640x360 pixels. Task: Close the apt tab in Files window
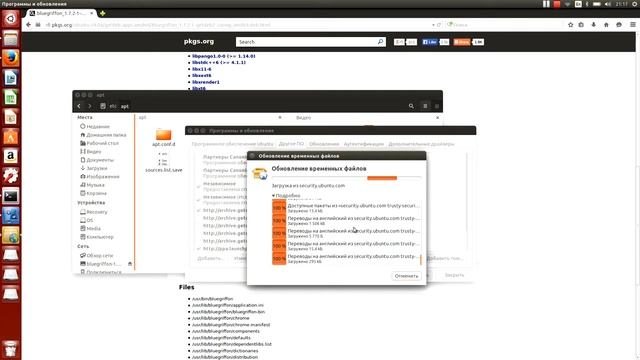[280, 118]
